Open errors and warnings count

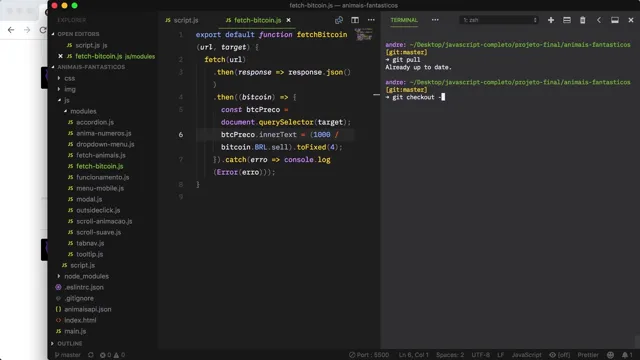pos(112,355)
